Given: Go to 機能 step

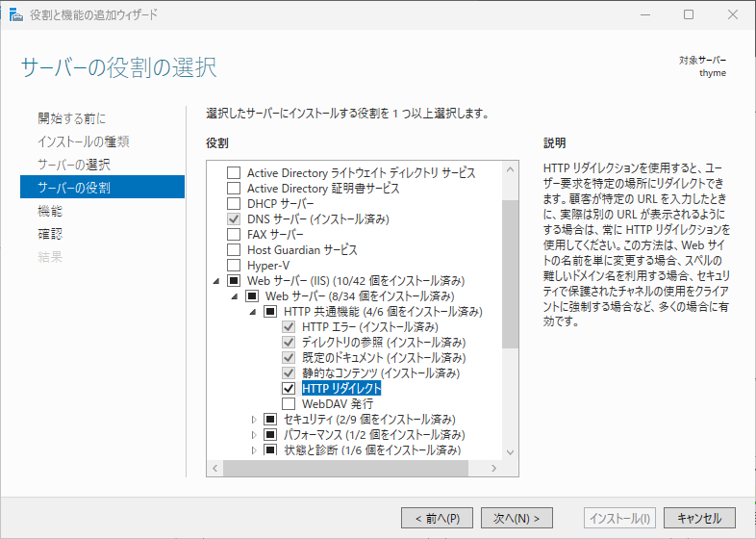Looking at the screenshot, I should [x=50, y=211].
